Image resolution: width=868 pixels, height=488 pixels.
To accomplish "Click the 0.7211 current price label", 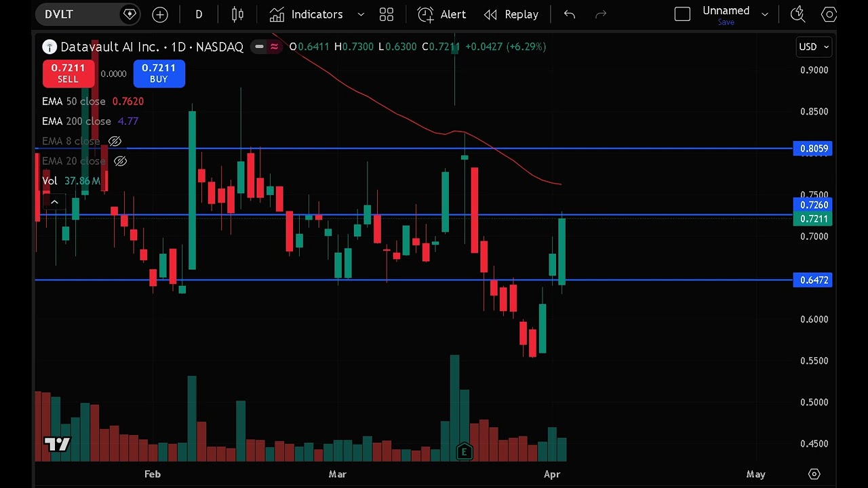I will (x=812, y=219).
